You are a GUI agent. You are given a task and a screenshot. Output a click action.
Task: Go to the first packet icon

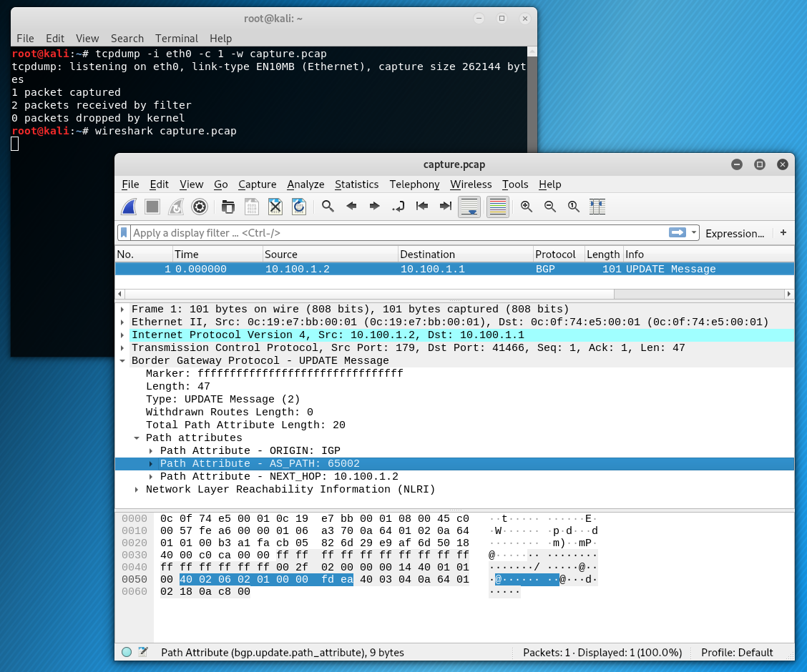click(x=422, y=207)
